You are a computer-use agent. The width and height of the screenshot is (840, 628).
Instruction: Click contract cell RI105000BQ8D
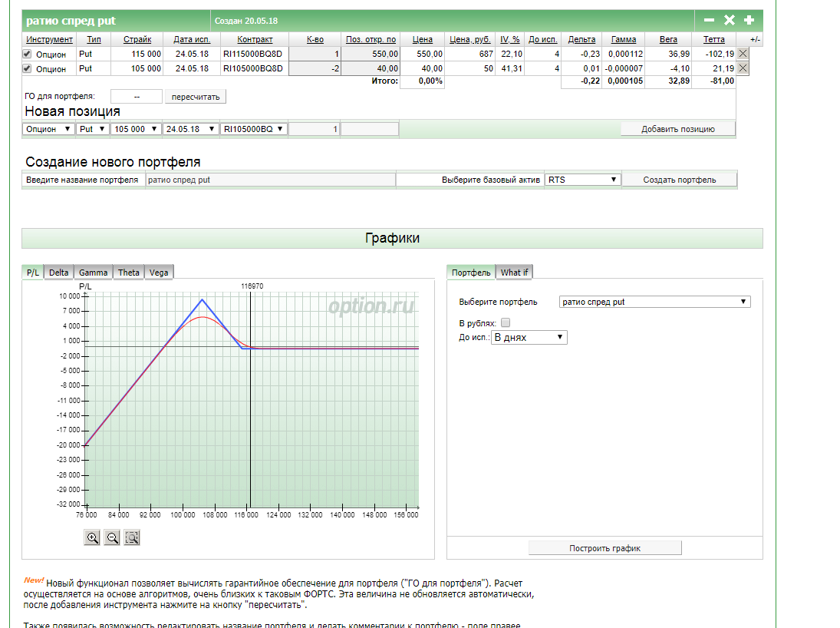point(253,68)
